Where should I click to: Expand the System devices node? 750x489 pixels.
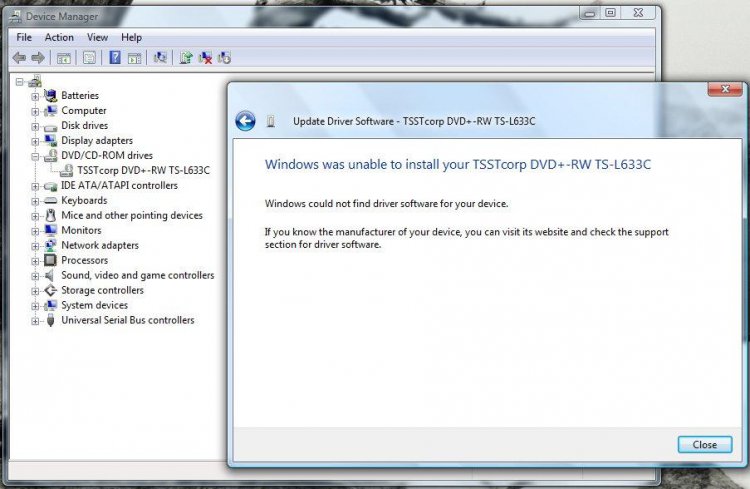pos(35,306)
